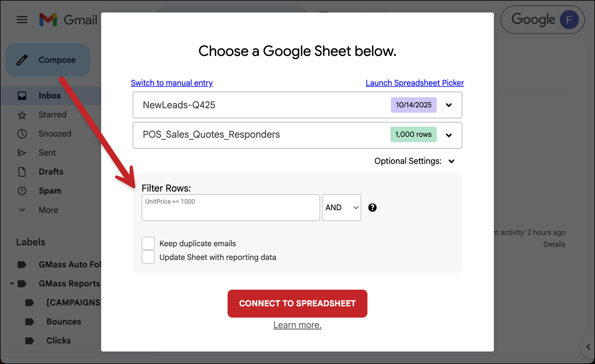Collapse the Optional Settings chevron

(x=451, y=161)
